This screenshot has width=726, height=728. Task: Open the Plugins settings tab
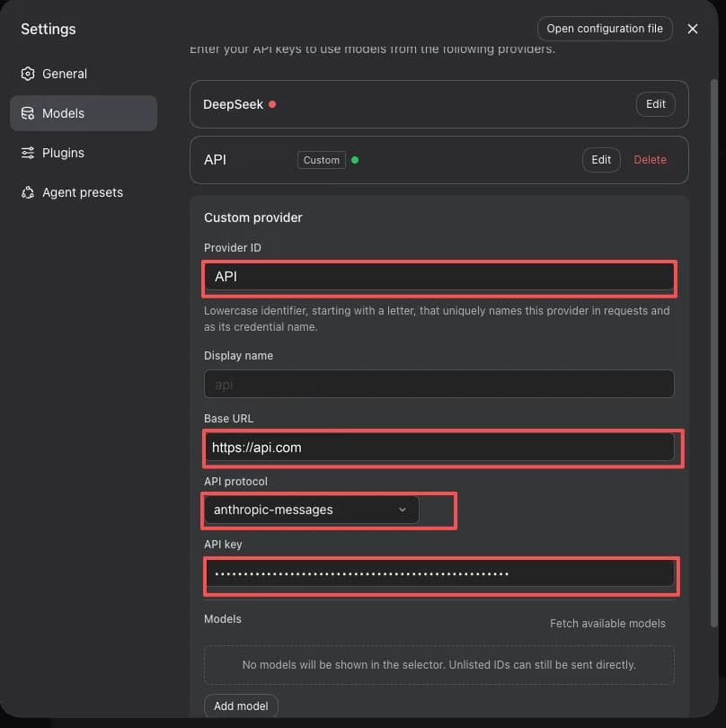point(84,153)
